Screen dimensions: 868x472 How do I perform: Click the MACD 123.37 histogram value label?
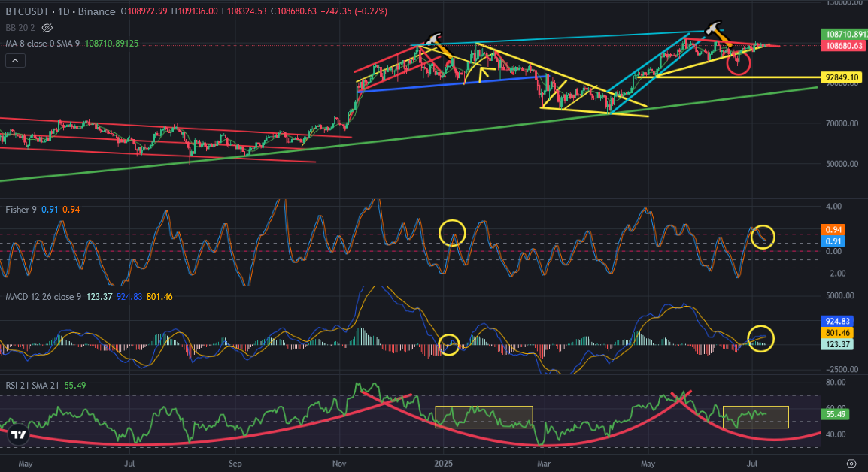click(x=837, y=344)
